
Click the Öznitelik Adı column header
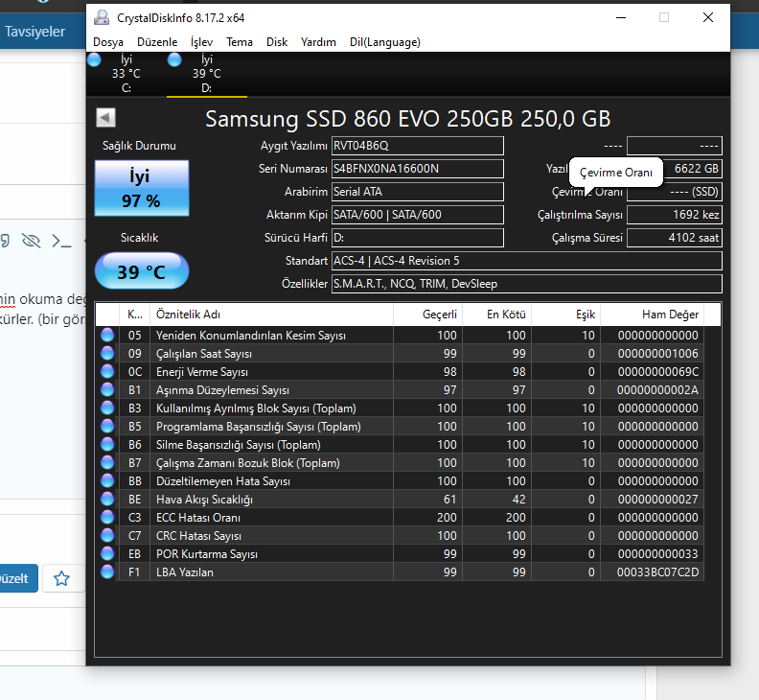190,315
